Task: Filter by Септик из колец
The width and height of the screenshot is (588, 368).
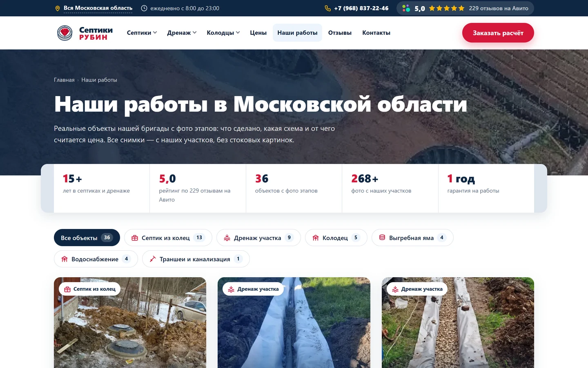Action: click(x=168, y=238)
